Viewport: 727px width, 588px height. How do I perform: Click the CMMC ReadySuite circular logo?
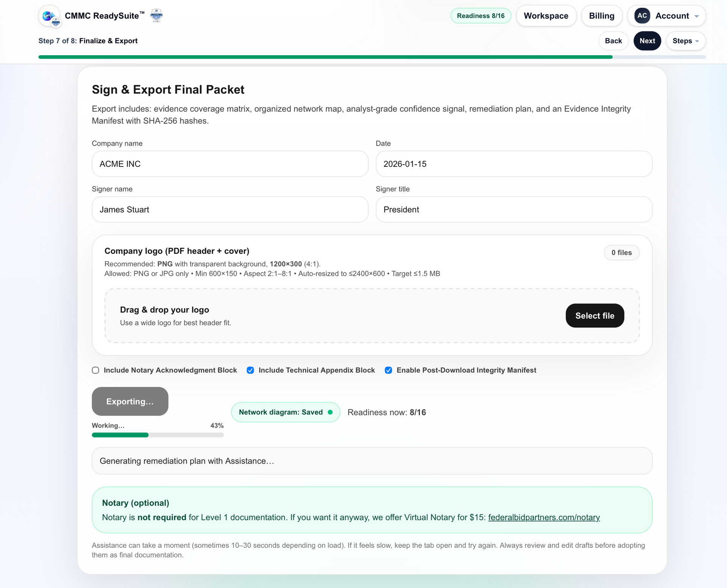pos(48,15)
